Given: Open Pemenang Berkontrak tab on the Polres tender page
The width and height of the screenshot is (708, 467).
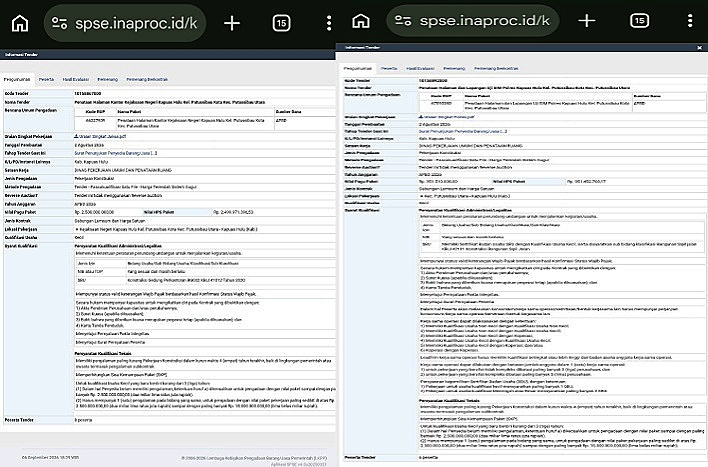Looking at the screenshot, I should click(x=496, y=69).
